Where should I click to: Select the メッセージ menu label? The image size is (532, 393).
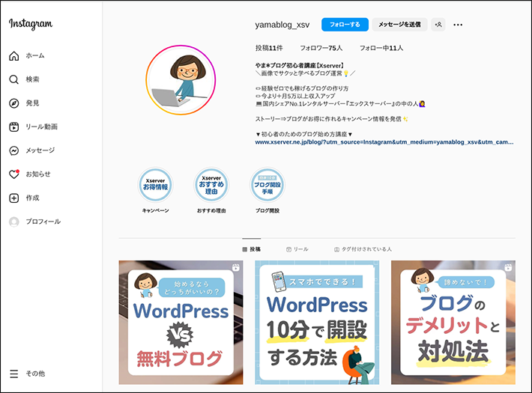40,150
